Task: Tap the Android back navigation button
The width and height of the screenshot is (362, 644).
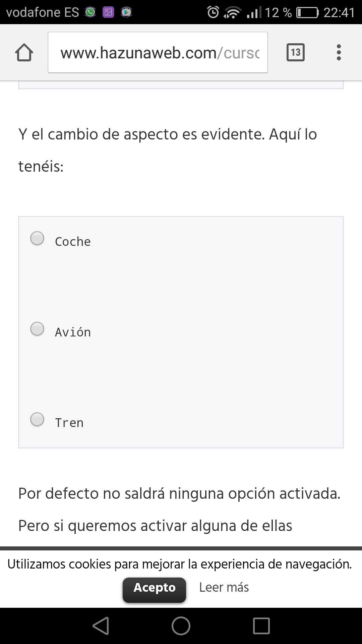Action: click(x=101, y=626)
